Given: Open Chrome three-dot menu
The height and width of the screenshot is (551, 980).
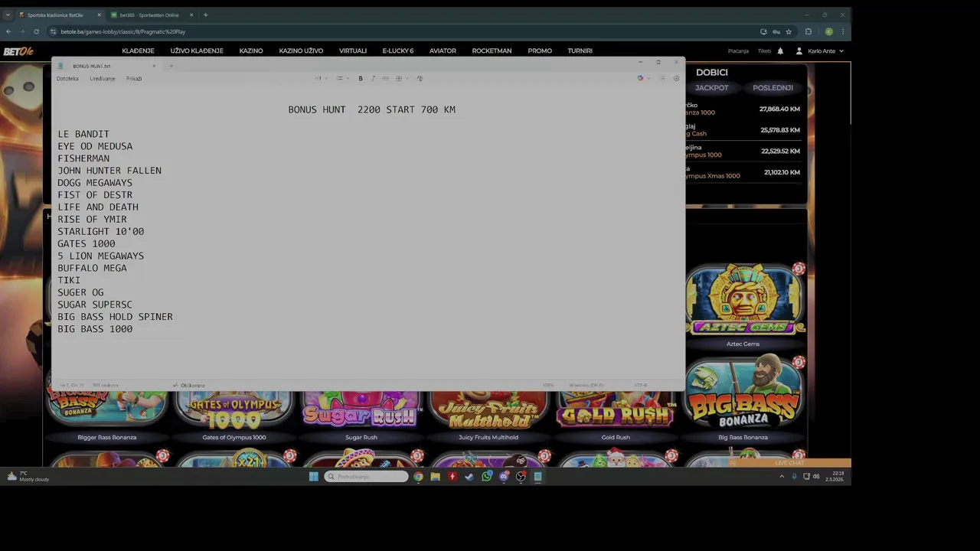Looking at the screenshot, I should [x=843, y=31].
